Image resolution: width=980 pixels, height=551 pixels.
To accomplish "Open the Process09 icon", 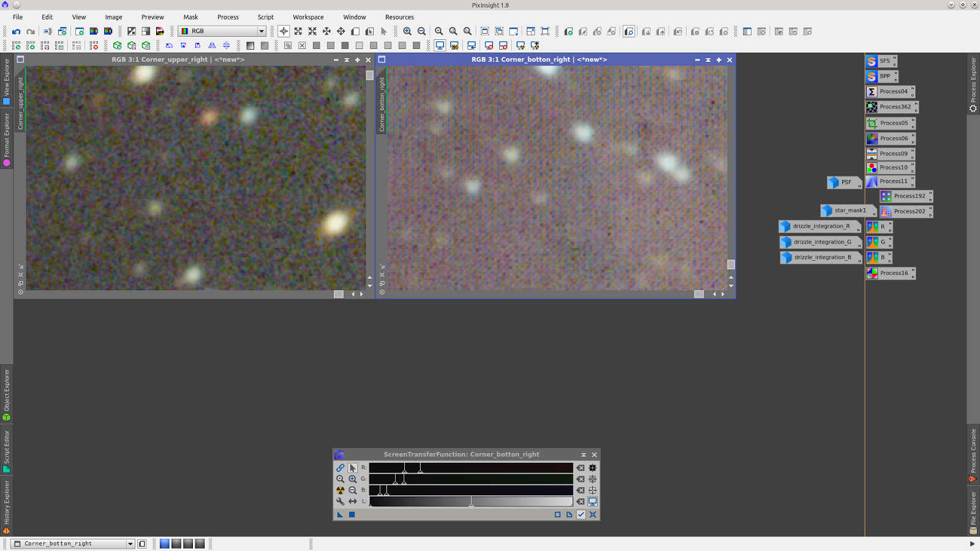I will click(x=891, y=154).
